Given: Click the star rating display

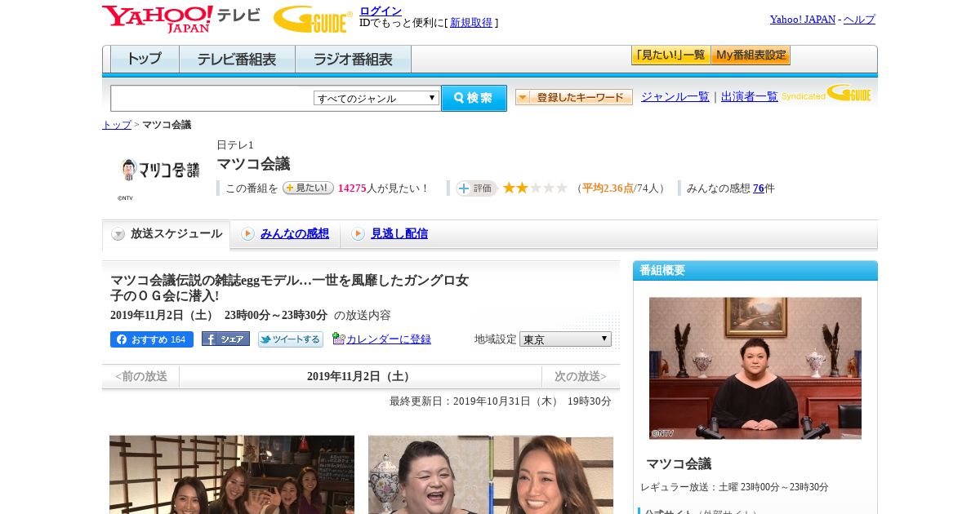Looking at the screenshot, I should click(x=535, y=188).
